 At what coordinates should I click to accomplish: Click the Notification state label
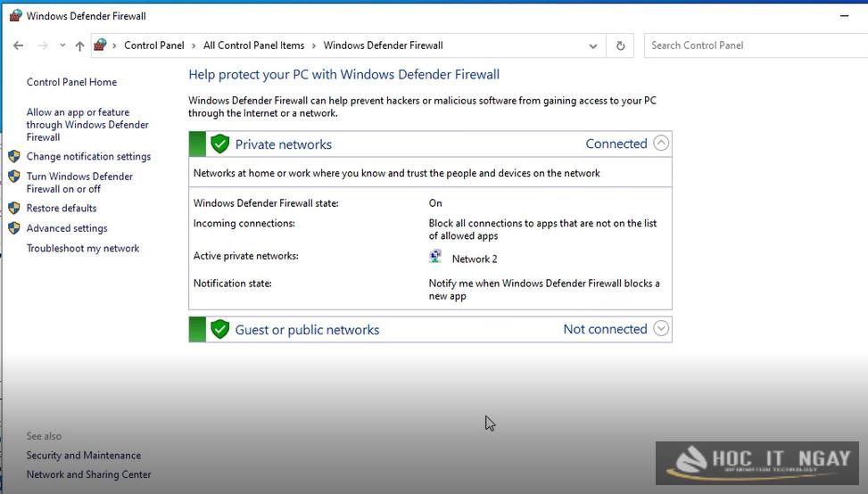[x=233, y=284]
